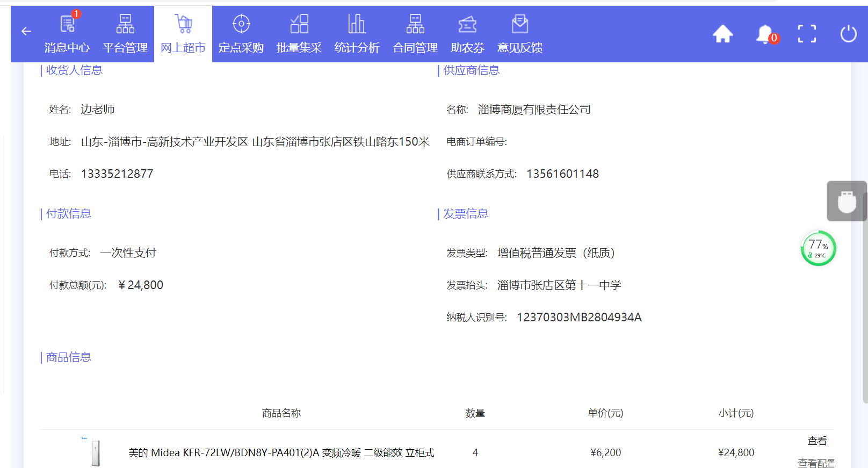
Task: Click the 77% circular status widget
Action: [819, 248]
